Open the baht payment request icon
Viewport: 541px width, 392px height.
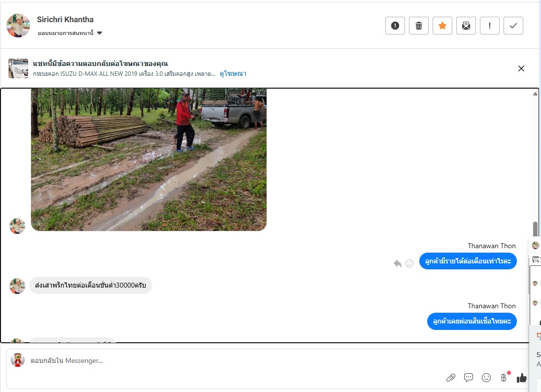point(504,378)
